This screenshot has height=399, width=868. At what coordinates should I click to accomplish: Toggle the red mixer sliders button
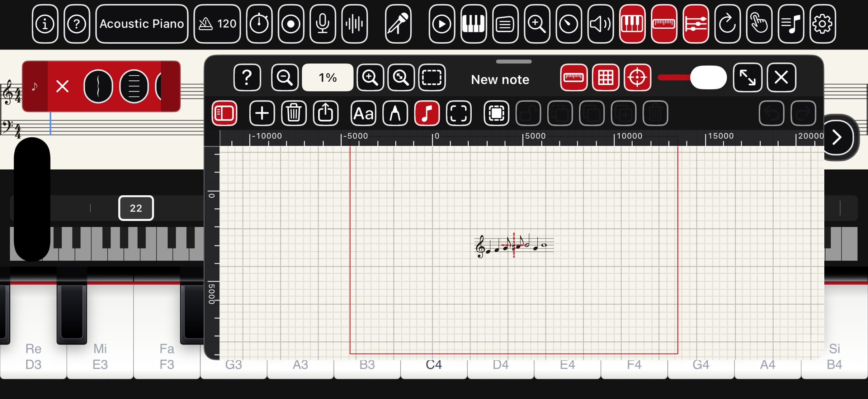pos(695,24)
